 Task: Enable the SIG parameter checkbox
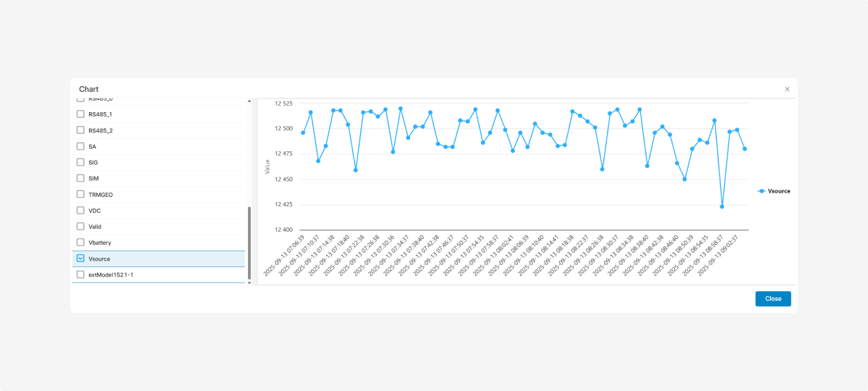click(x=80, y=162)
